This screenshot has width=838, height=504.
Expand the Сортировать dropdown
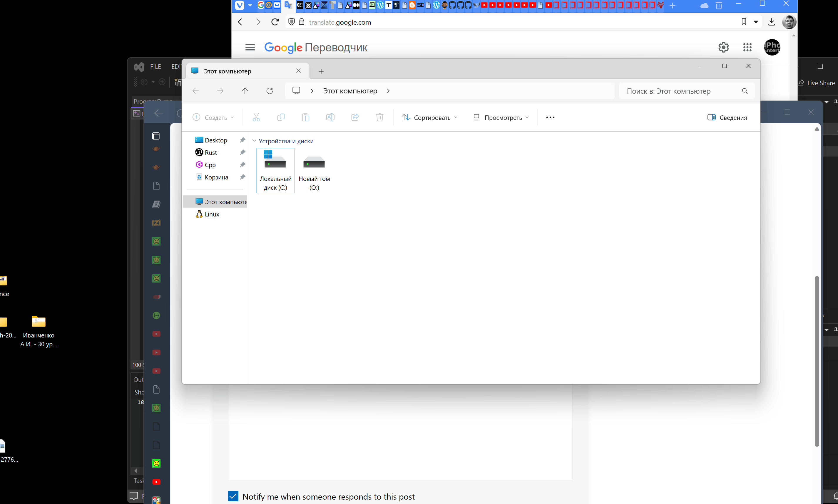click(x=429, y=117)
